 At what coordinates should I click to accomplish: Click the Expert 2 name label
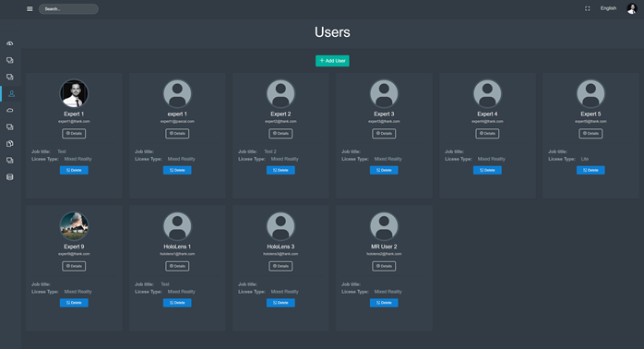point(280,114)
